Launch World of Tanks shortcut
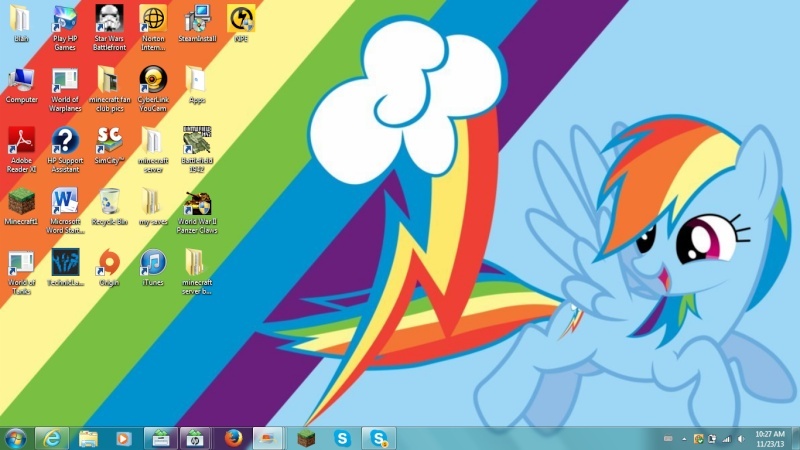This screenshot has width=800, height=450. pyautogui.click(x=21, y=272)
